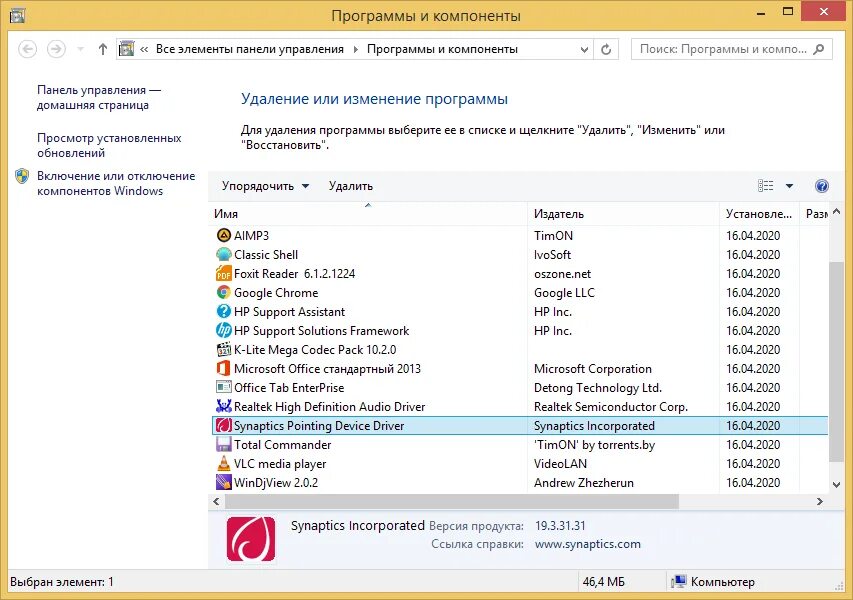Click the Компьютер status bar icon
The width and height of the screenshot is (853, 600).
pos(678,582)
